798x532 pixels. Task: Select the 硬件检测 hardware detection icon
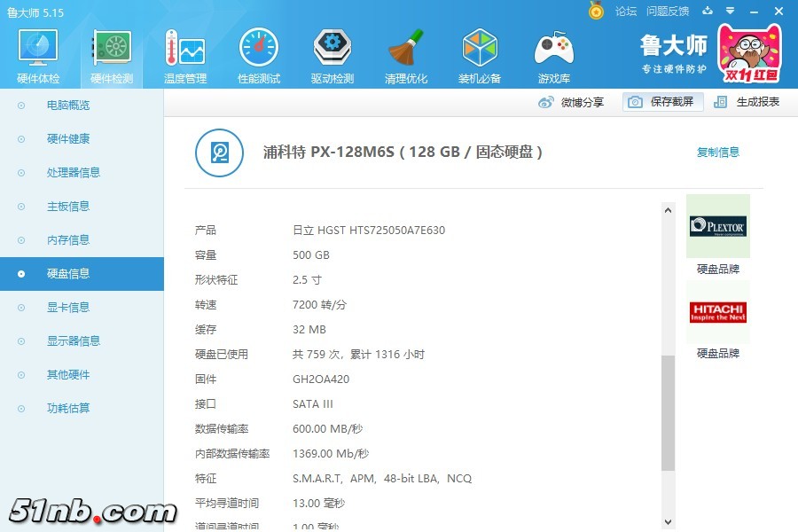pos(112,56)
